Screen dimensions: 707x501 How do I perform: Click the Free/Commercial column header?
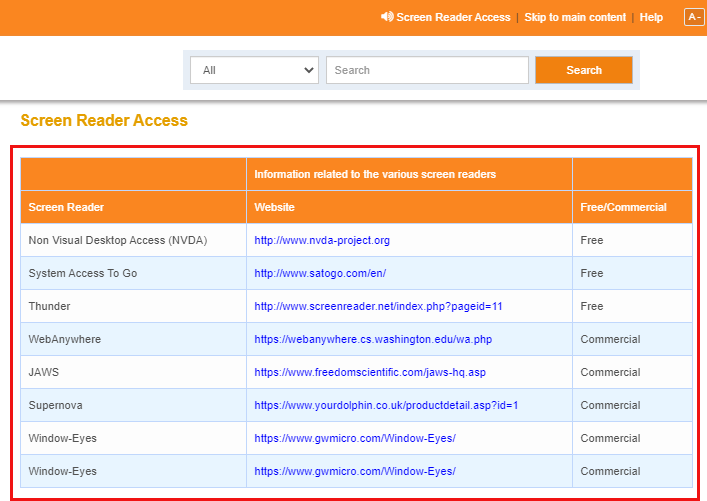click(x=633, y=207)
